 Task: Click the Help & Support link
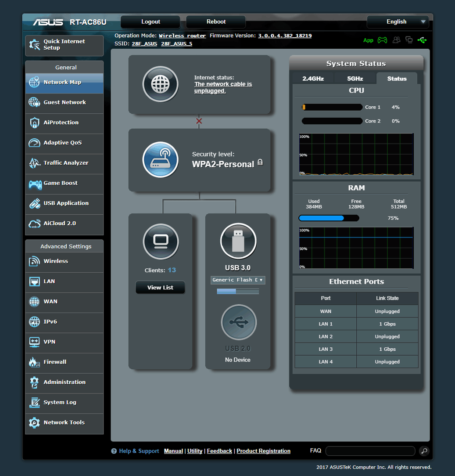[139, 451]
